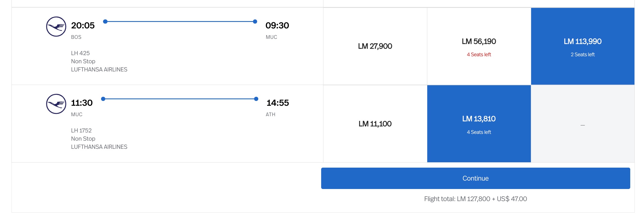Click the "2 Seats left" label
Image resolution: width=644 pixels, height=216 pixels.
583,55
